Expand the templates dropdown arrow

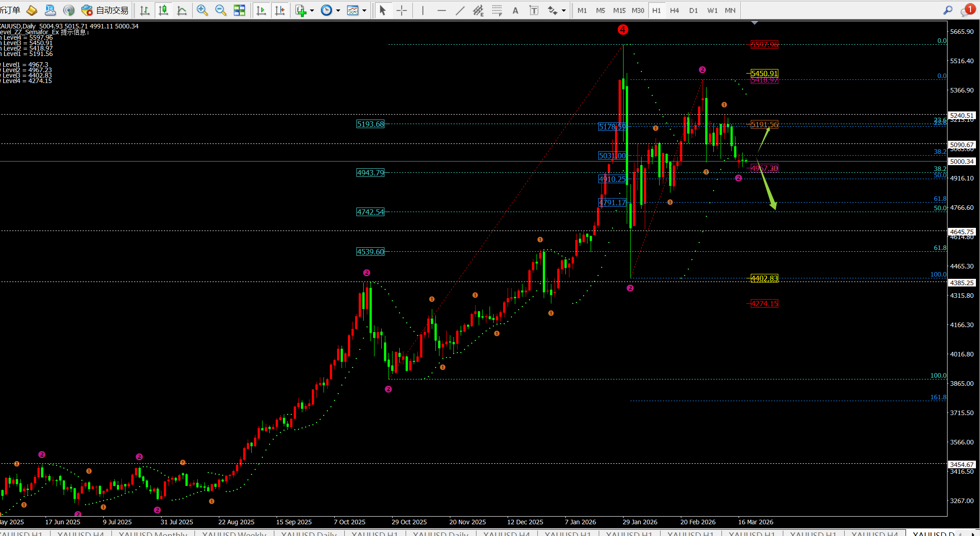click(364, 10)
